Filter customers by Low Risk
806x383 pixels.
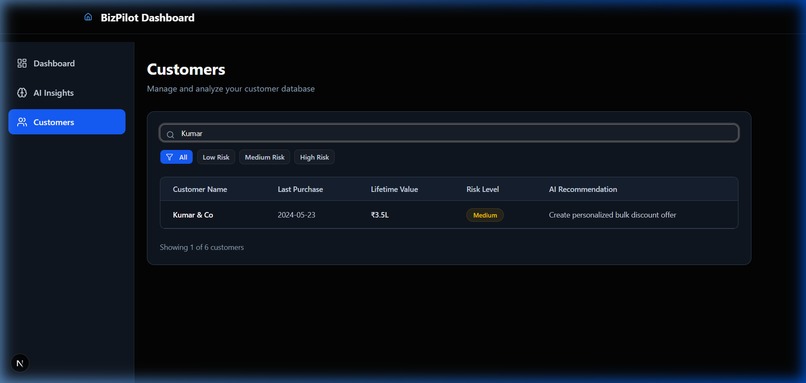click(216, 157)
